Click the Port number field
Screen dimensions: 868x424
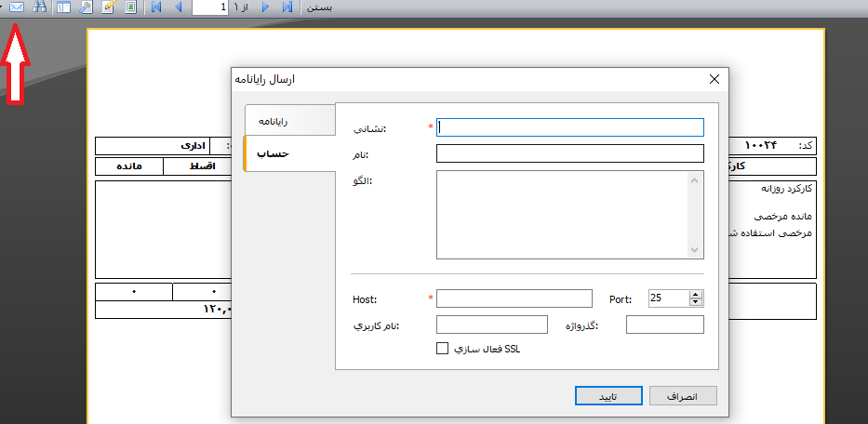pyautogui.click(x=669, y=298)
